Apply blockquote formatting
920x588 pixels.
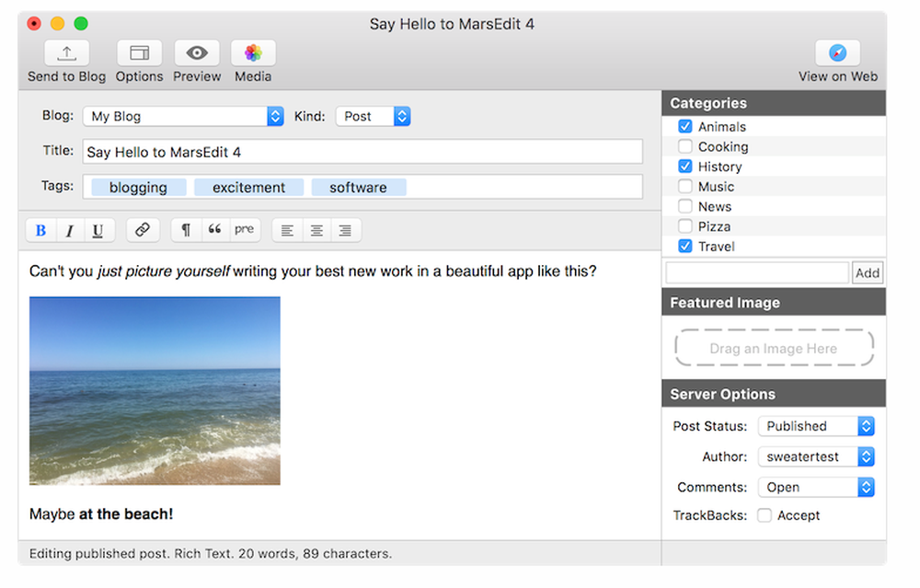click(215, 230)
